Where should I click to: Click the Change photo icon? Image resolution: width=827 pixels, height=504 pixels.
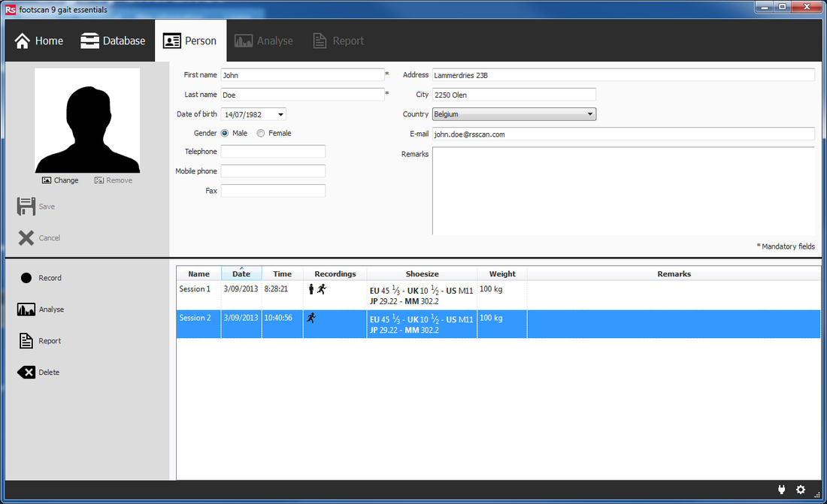47,180
